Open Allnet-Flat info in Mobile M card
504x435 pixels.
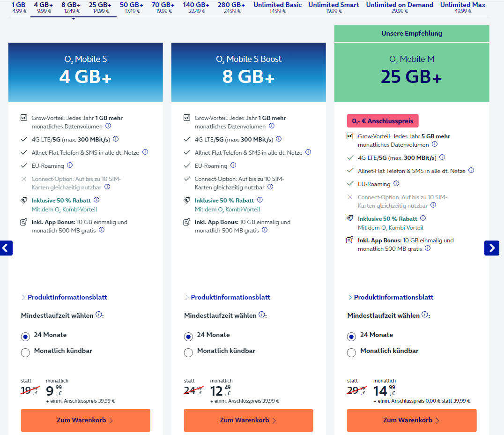click(471, 170)
